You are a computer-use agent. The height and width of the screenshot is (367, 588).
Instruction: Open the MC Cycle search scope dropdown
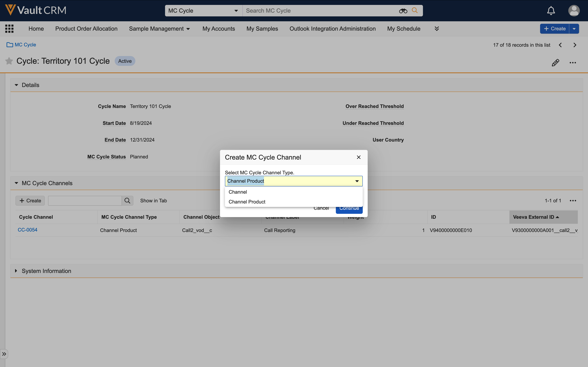tap(203, 11)
